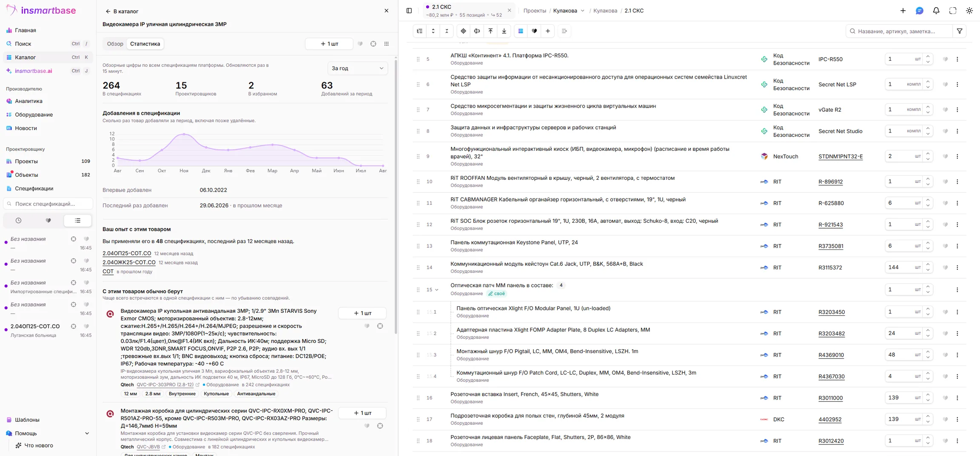Select the Статистика tab

145,44
